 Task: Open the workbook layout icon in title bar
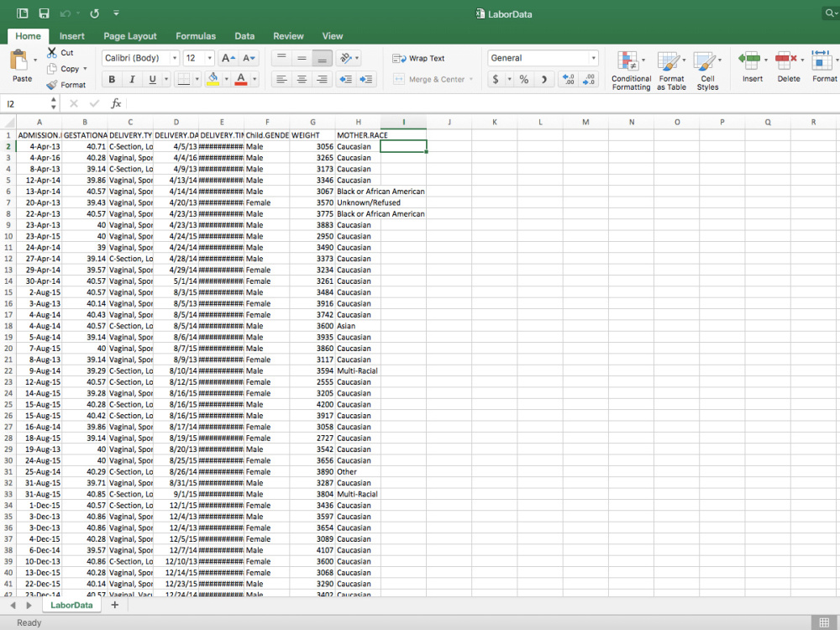click(x=22, y=13)
